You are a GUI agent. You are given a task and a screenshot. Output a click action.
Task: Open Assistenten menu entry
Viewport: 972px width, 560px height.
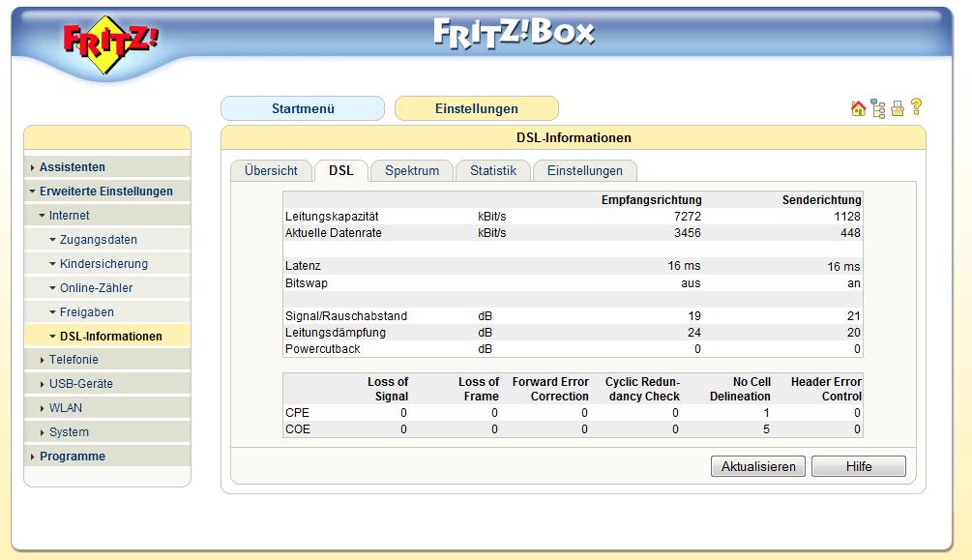[72, 166]
